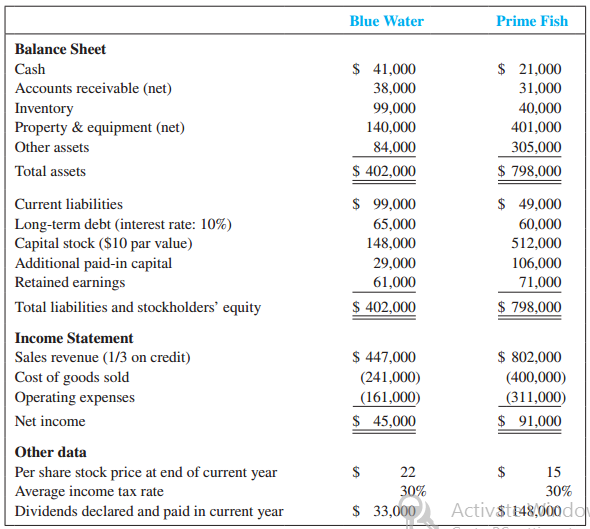Click the Activate Windows watermark key icon
The height and width of the screenshot is (529, 590).
(x=419, y=512)
